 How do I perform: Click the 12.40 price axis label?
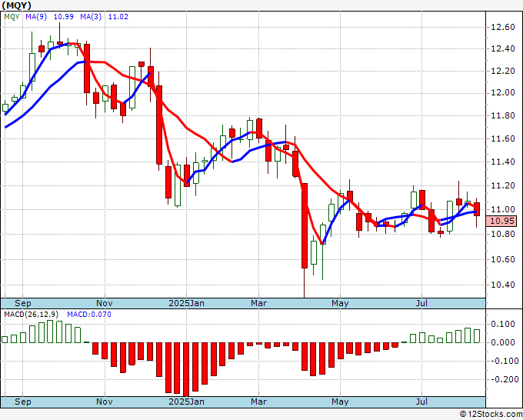click(x=503, y=48)
